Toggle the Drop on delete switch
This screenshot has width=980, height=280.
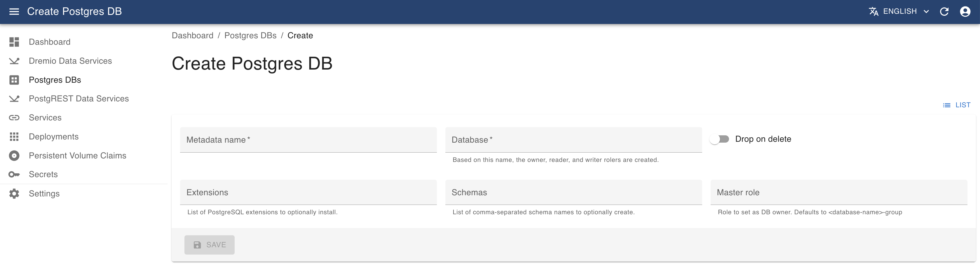tap(719, 139)
